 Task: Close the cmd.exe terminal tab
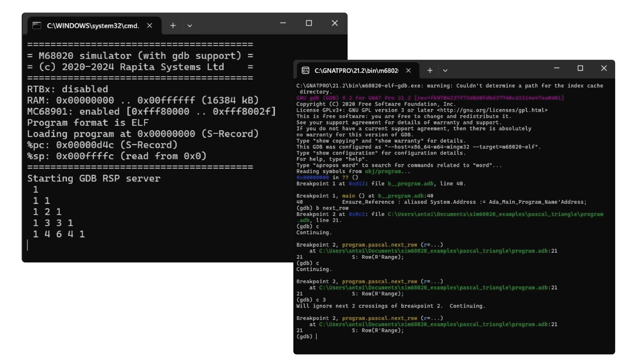coord(149,25)
